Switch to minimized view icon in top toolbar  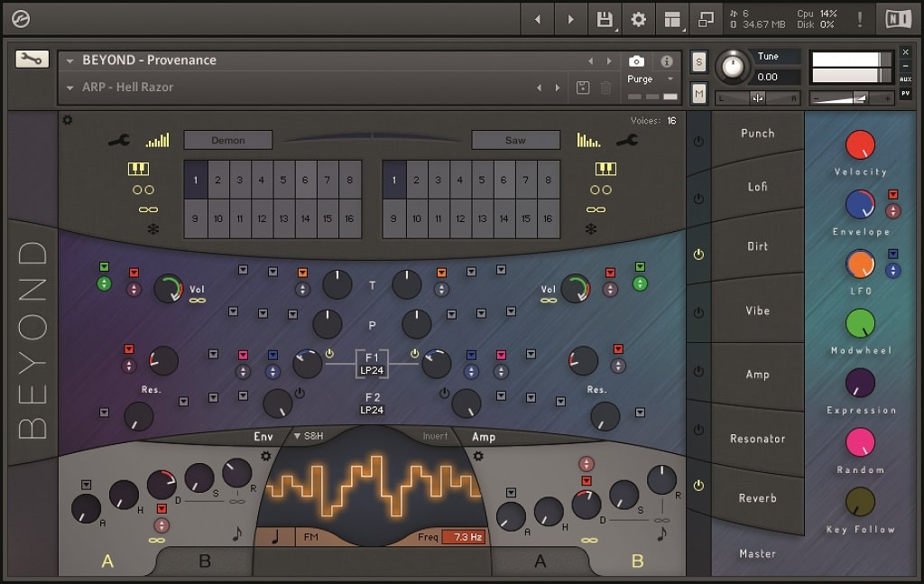coord(706,20)
